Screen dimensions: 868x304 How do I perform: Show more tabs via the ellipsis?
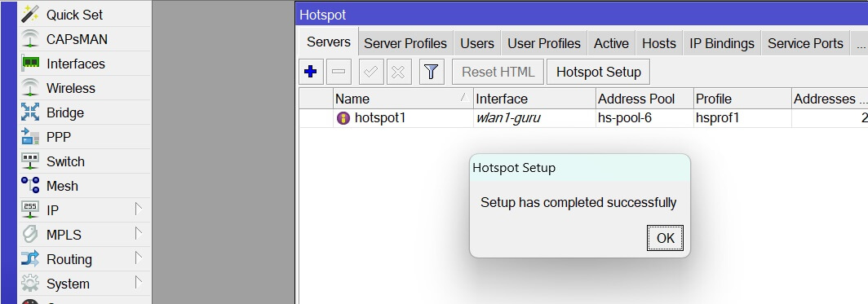pos(860,43)
